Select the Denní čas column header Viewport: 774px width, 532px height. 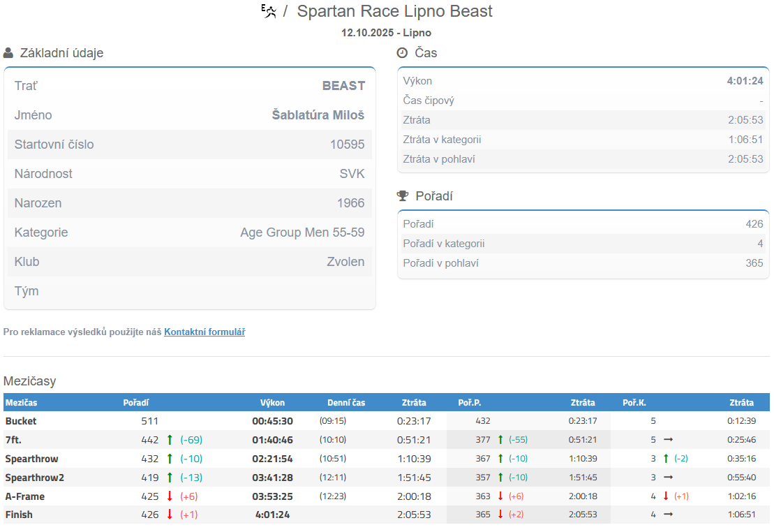point(346,403)
